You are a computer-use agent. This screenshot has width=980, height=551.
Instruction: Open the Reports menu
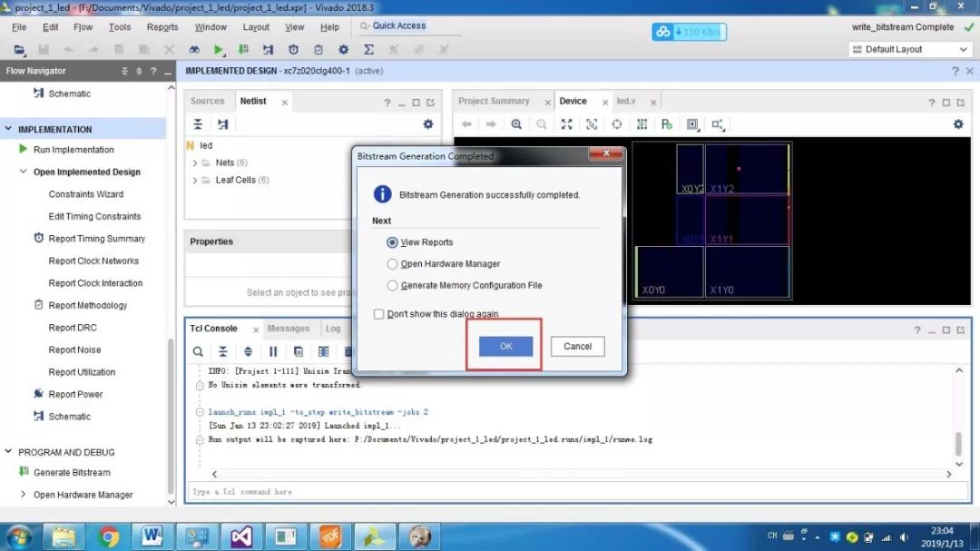click(x=162, y=27)
